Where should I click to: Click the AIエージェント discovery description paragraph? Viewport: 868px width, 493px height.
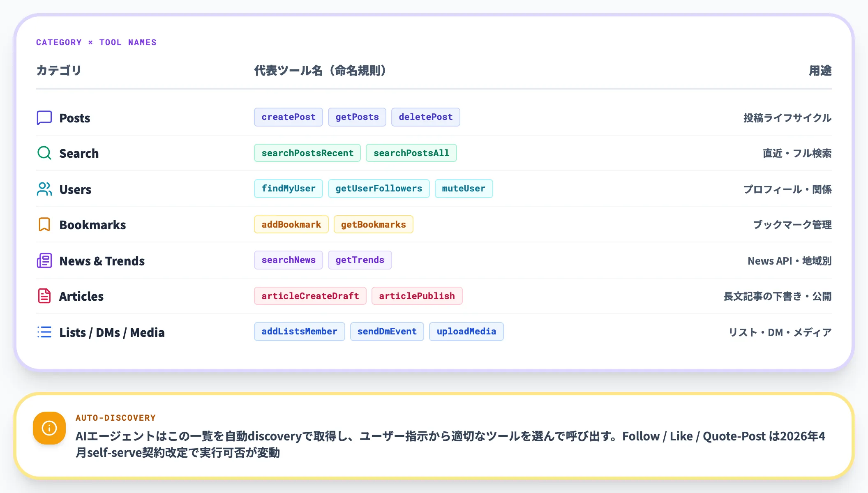coord(450,444)
